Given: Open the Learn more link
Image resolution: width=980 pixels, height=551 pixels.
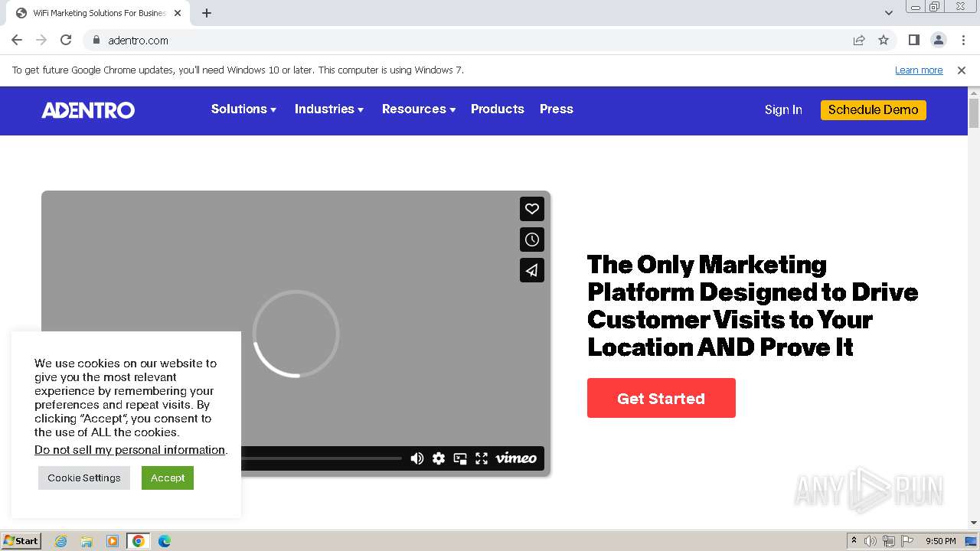Looking at the screenshot, I should click(x=919, y=70).
